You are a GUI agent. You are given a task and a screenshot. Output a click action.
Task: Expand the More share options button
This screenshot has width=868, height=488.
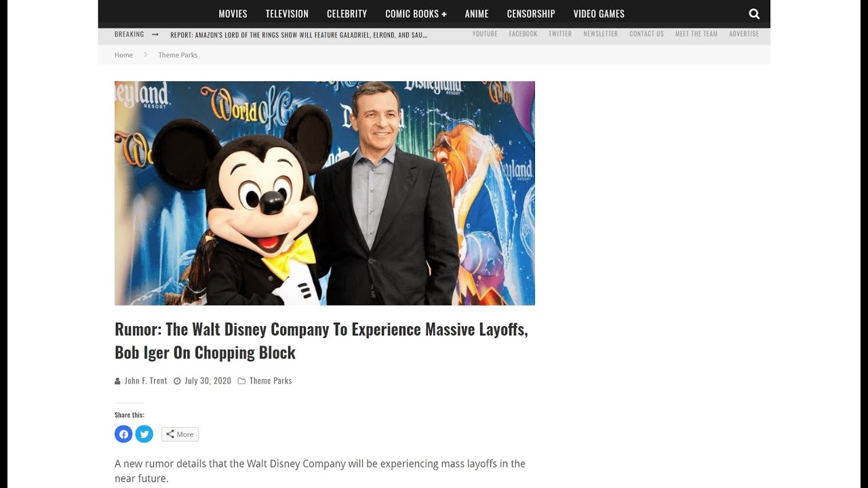(180, 434)
